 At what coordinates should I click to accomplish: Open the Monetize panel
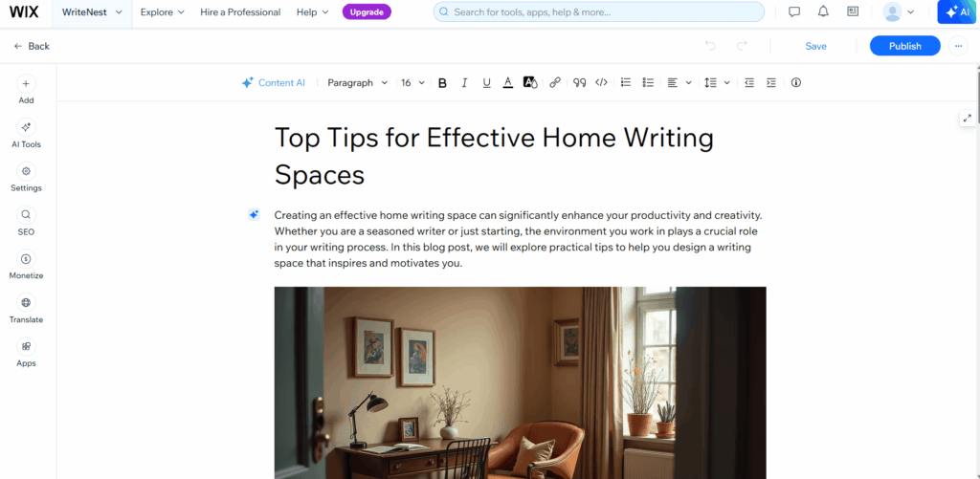[x=26, y=265]
